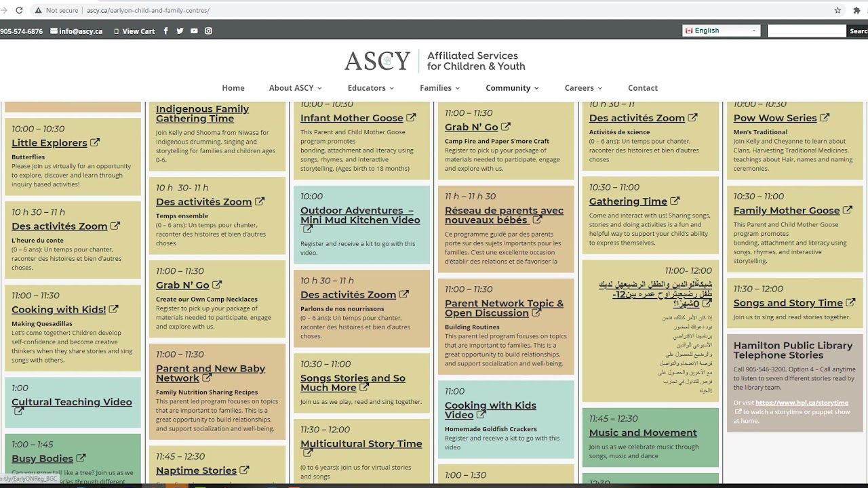Open Parent and New Baby Network link
This screenshot has width=868, height=488.
point(210,373)
